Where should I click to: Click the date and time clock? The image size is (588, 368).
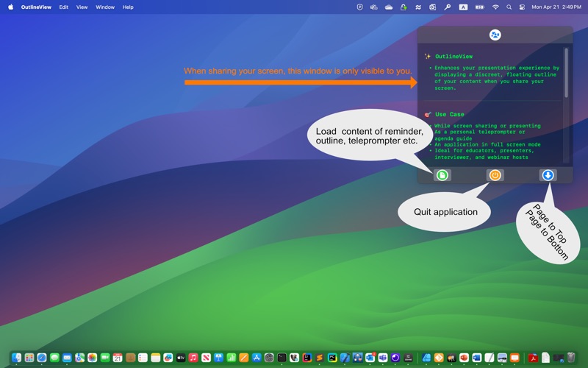pos(556,7)
